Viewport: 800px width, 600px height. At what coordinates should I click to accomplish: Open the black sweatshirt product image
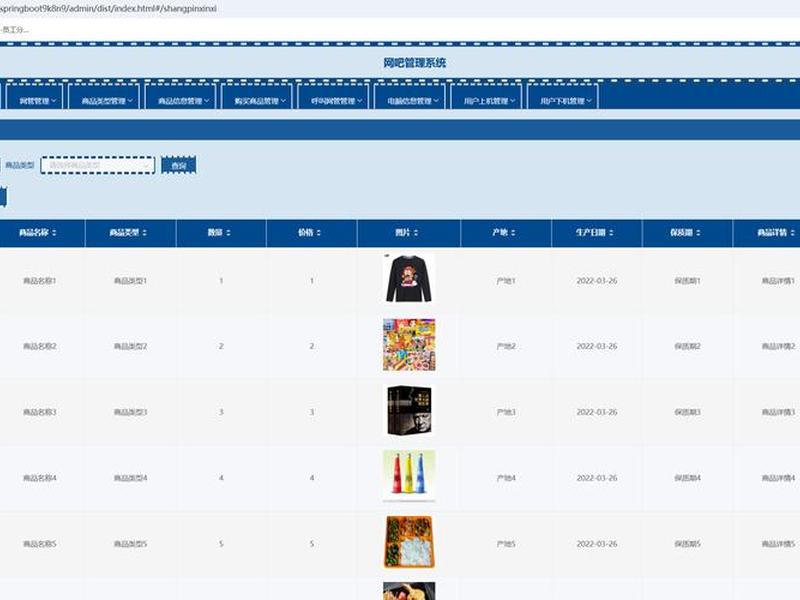point(409,280)
